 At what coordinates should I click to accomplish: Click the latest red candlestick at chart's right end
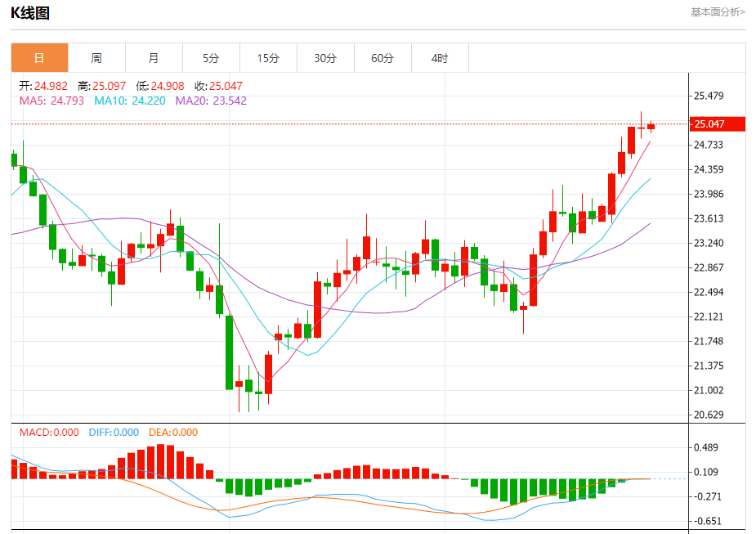[x=651, y=127]
